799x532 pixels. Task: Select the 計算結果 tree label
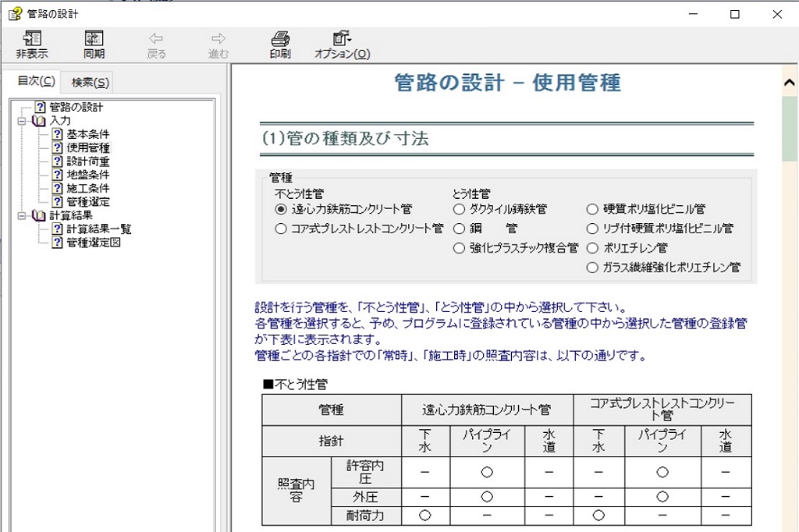tap(71, 215)
